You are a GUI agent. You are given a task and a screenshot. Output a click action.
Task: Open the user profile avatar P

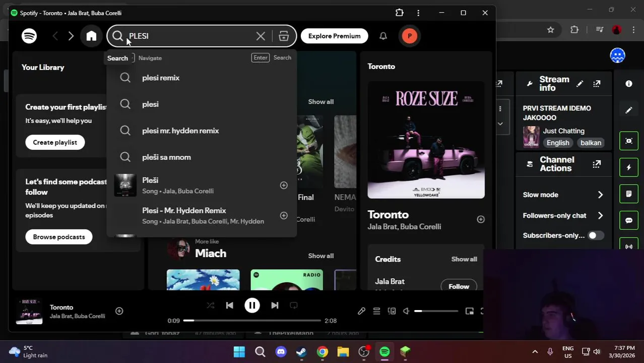(x=409, y=36)
